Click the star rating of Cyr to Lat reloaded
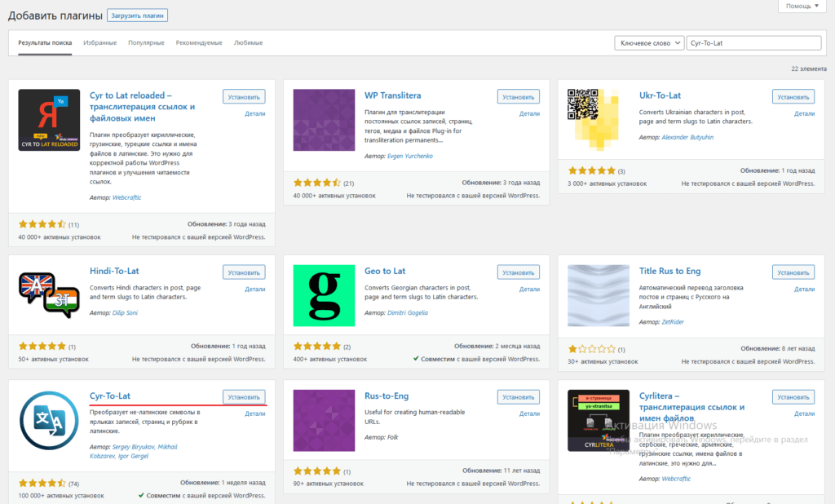835x504 pixels. coord(42,224)
